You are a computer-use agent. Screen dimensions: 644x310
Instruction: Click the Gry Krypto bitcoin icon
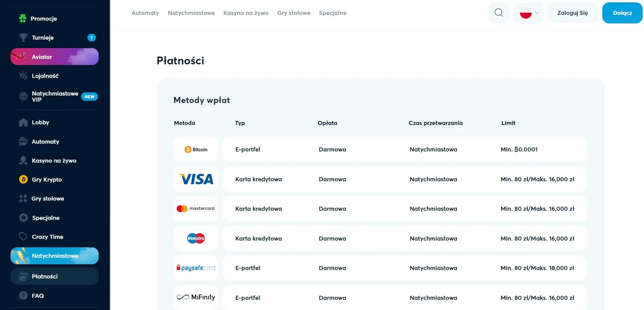pos(23,180)
